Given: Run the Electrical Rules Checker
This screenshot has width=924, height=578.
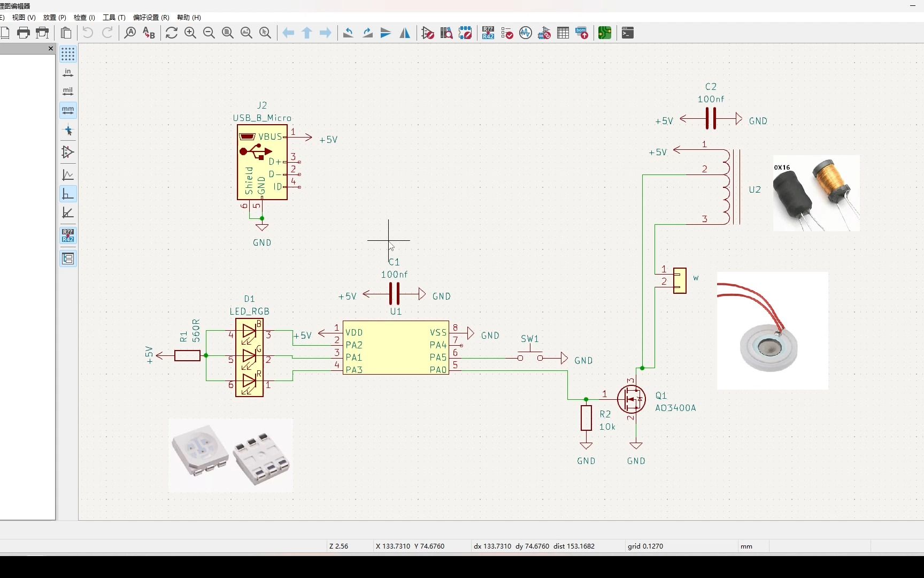Looking at the screenshot, I should coord(507,33).
